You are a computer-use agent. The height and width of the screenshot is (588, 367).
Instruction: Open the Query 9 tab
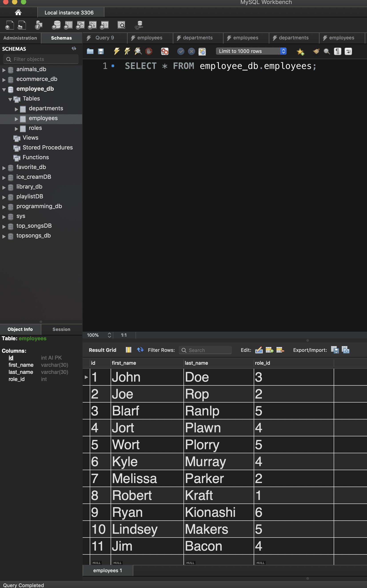(104, 38)
